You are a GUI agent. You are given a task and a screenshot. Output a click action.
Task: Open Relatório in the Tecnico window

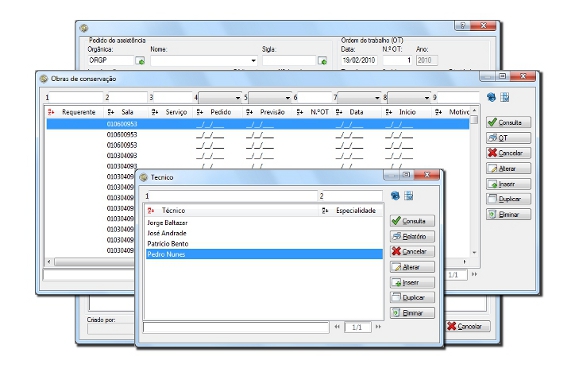click(412, 236)
